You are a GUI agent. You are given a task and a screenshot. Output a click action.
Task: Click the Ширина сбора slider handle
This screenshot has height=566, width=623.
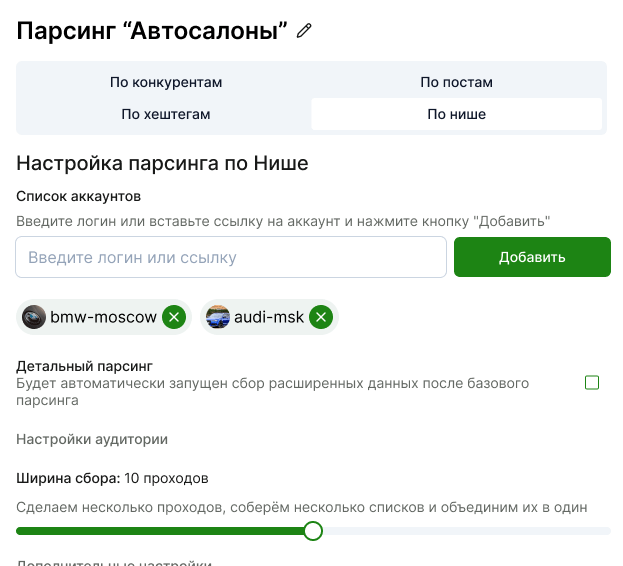tap(313, 531)
